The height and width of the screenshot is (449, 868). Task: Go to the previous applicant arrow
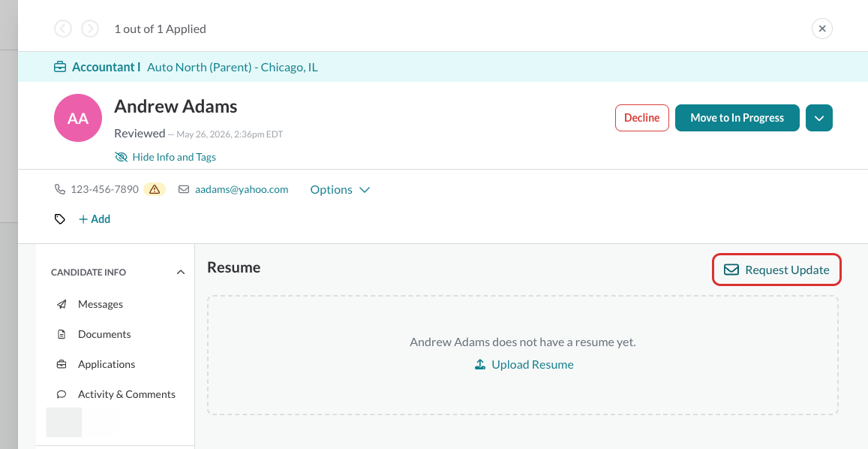pos(63,29)
